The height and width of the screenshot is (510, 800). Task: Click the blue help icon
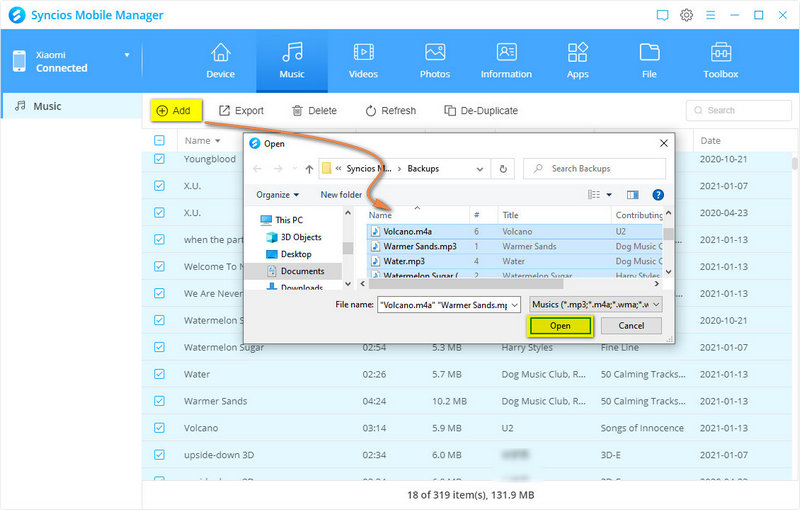[x=658, y=194]
